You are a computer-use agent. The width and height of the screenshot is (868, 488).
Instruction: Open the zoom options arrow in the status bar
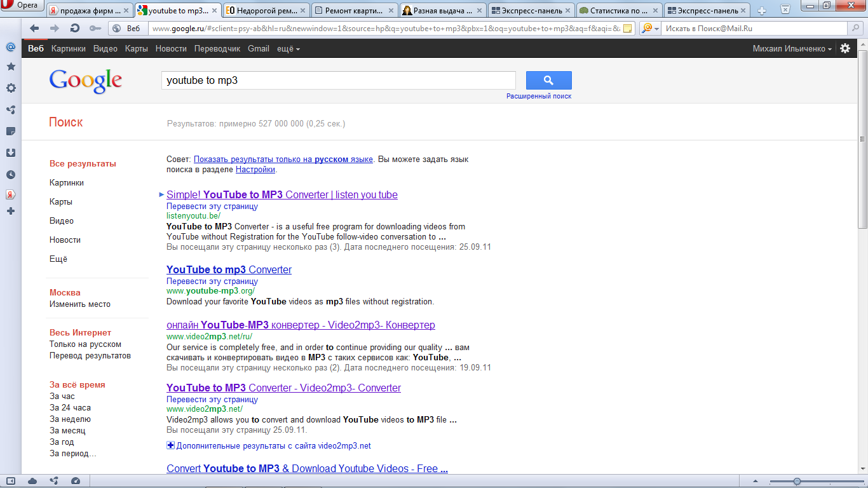pyautogui.click(x=756, y=481)
